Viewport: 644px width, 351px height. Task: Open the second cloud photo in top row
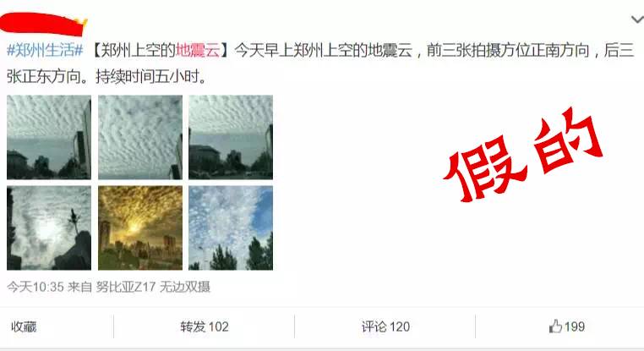point(140,137)
